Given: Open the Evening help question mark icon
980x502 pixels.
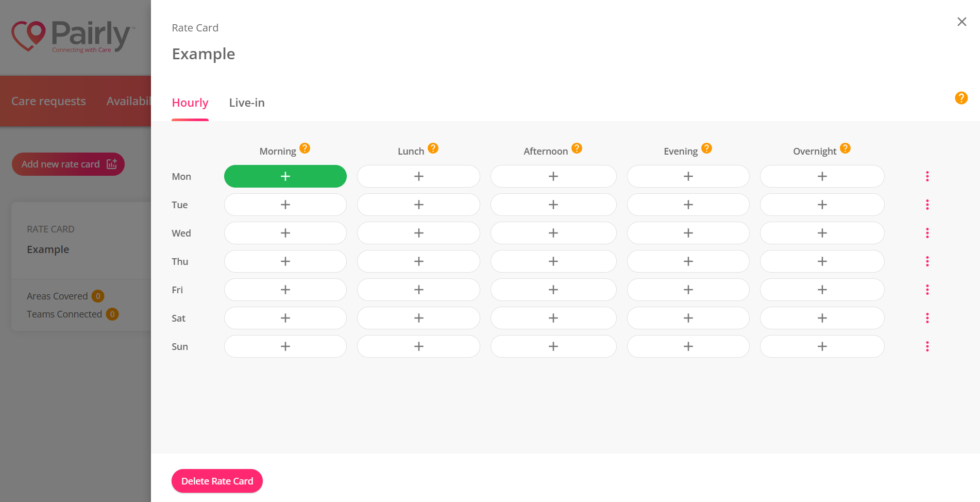Looking at the screenshot, I should (x=707, y=148).
